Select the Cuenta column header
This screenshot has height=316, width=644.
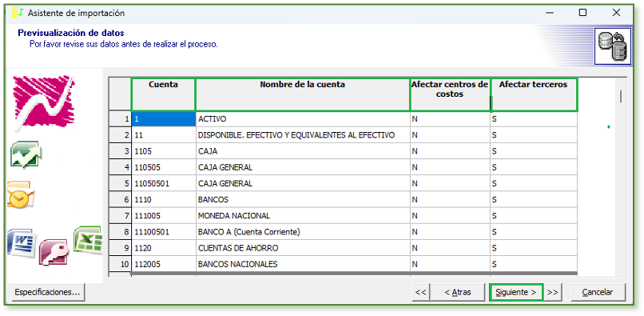click(x=164, y=94)
